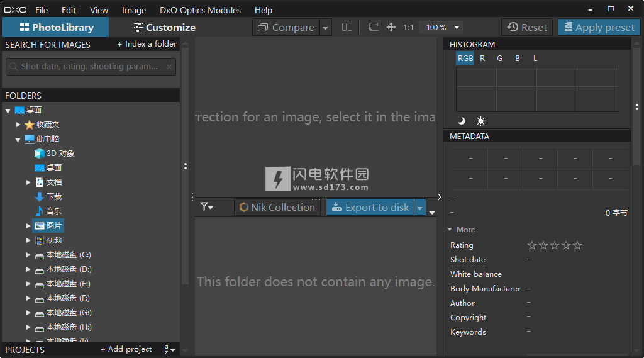Open the Edit menu
644x358 pixels.
69,10
